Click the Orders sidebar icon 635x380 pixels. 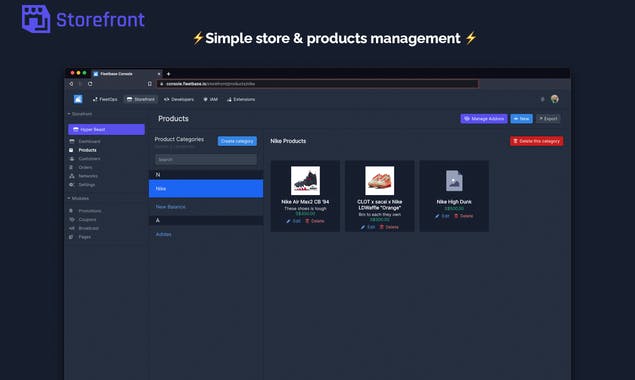tap(72, 167)
